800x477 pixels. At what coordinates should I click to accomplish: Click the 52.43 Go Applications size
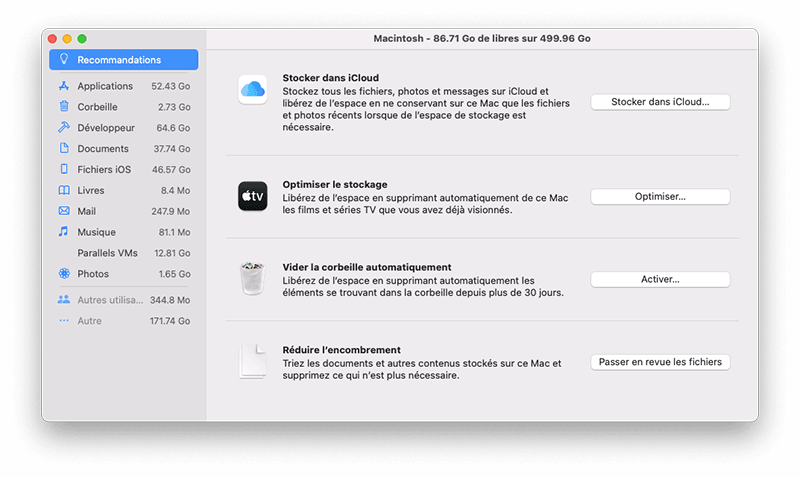pos(171,86)
